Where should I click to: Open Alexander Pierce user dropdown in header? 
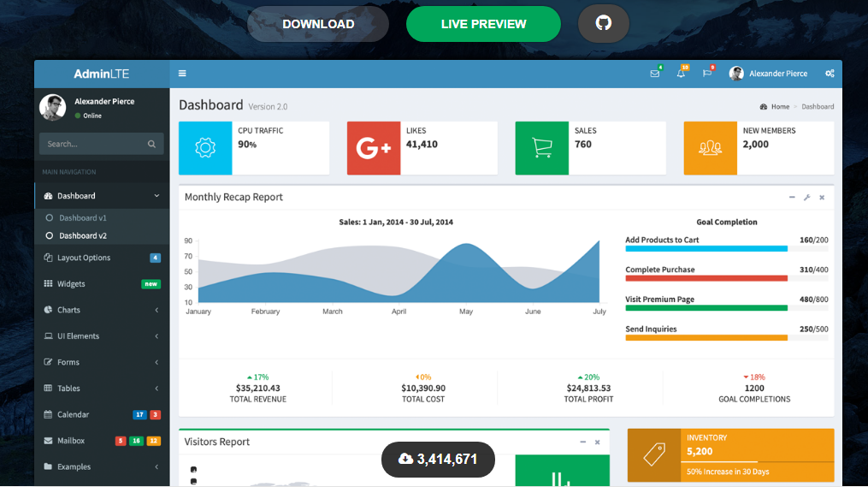pos(768,73)
